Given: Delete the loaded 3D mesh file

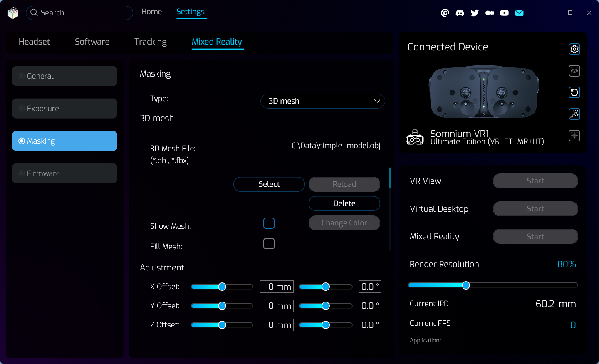Looking at the screenshot, I should [x=344, y=203].
